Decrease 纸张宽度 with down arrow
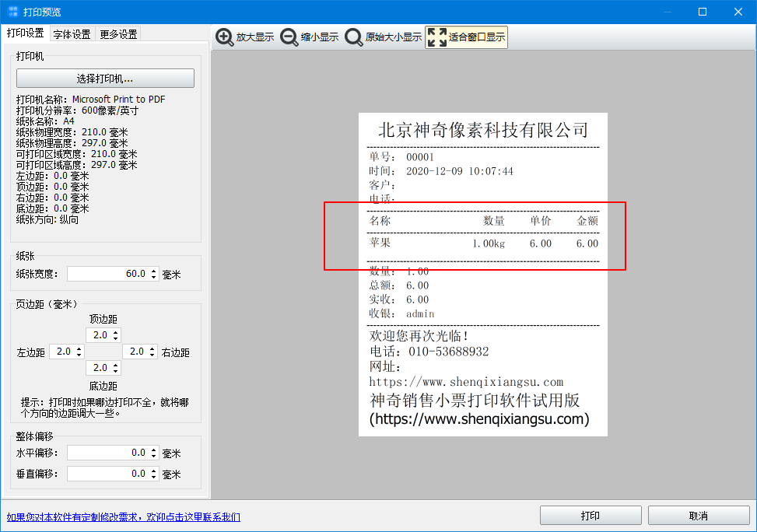The width and height of the screenshot is (757, 532). pyautogui.click(x=153, y=277)
